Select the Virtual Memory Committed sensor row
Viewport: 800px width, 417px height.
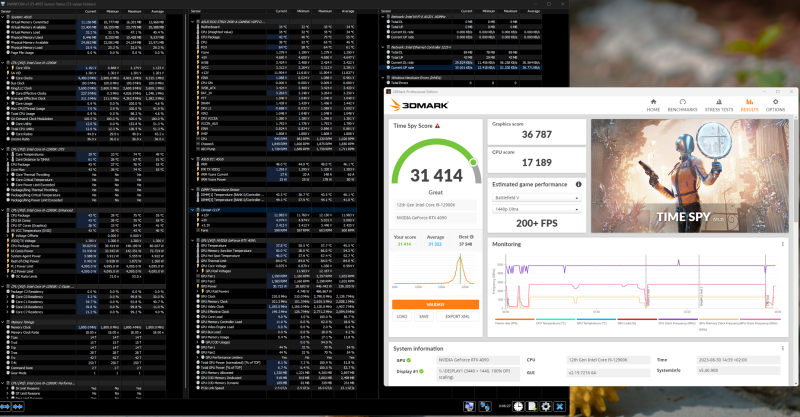pos(83,22)
